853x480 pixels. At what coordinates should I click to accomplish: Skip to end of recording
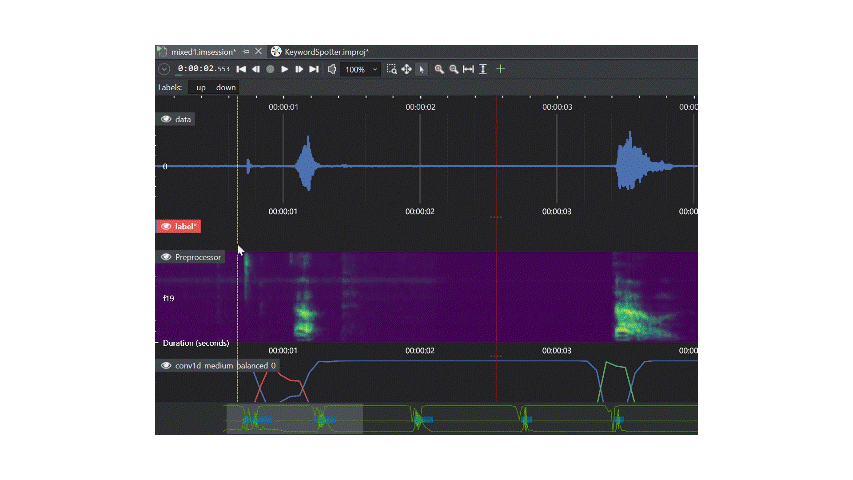(314, 69)
